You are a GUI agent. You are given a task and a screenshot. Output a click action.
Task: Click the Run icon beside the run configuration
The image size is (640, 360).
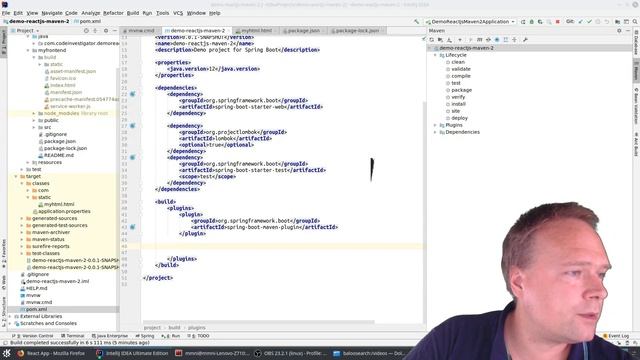(x=523, y=22)
